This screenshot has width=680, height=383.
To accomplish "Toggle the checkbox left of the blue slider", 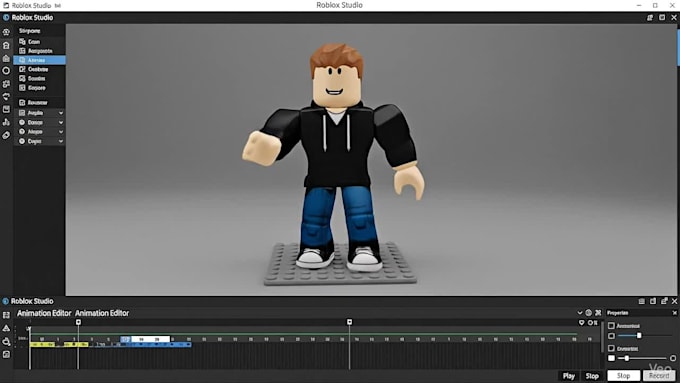I will coord(611,336).
